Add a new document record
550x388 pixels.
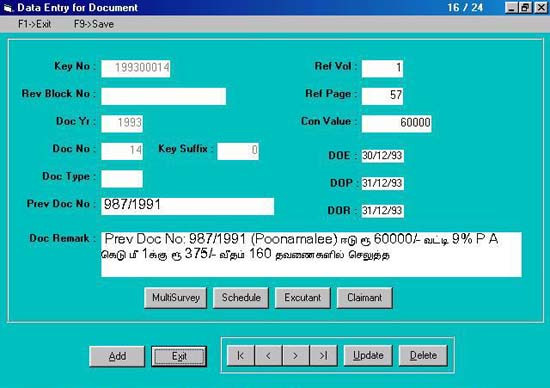coord(117,356)
